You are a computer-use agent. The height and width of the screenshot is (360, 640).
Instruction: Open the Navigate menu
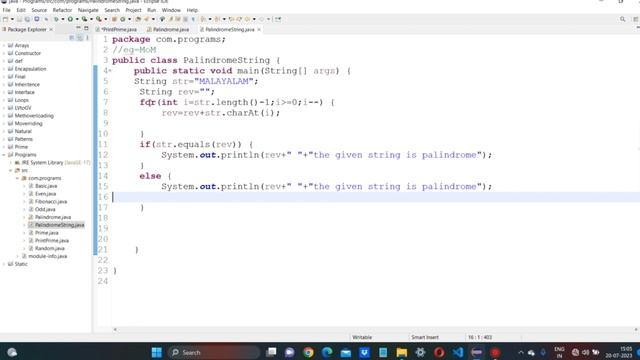(88, 10)
